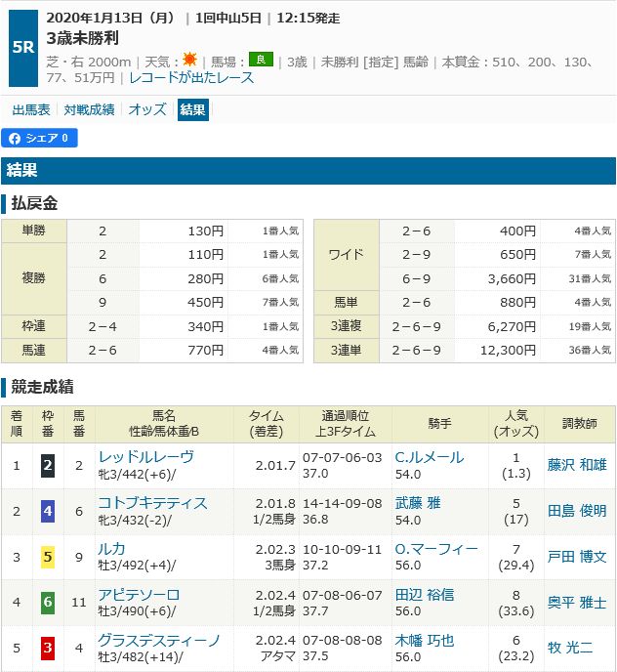Select the 結果 tab

(193, 109)
